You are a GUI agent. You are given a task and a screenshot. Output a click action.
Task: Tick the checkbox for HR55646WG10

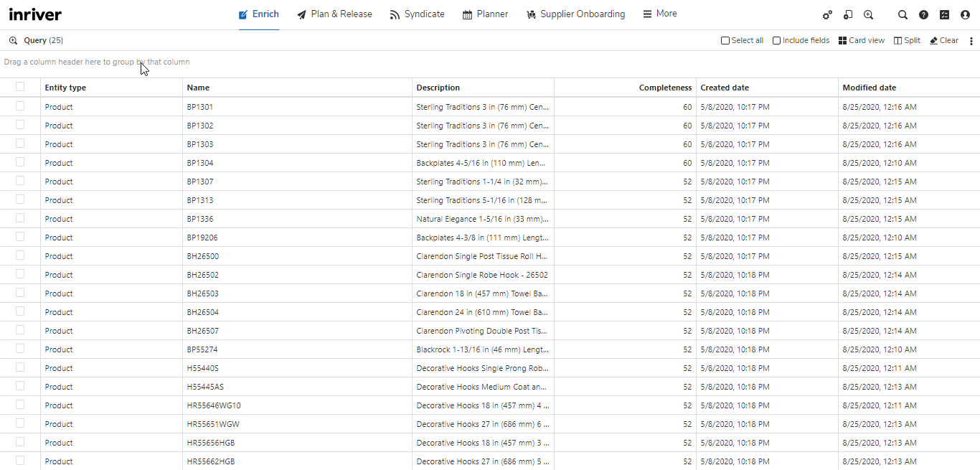pyautogui.click(x=20, y=405)
